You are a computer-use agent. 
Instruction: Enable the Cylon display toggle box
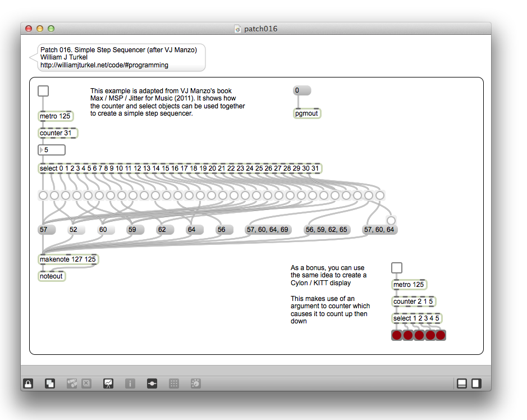[x=397, y=268]
